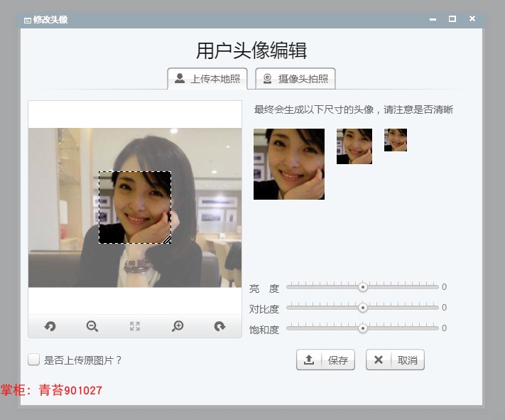
Task: Click the saturation value 0 readout
Action: click(444, 328)
